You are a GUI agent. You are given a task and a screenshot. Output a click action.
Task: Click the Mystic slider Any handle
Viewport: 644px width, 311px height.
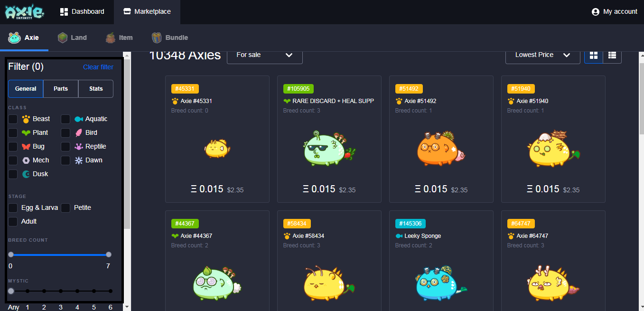click(x=11, y=291)
